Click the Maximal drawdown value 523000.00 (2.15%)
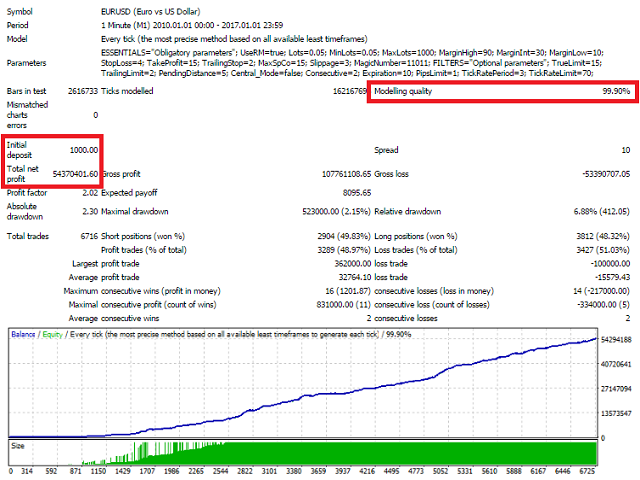The width and height of the screenshot is (640, 480). (x=336, y=211)
